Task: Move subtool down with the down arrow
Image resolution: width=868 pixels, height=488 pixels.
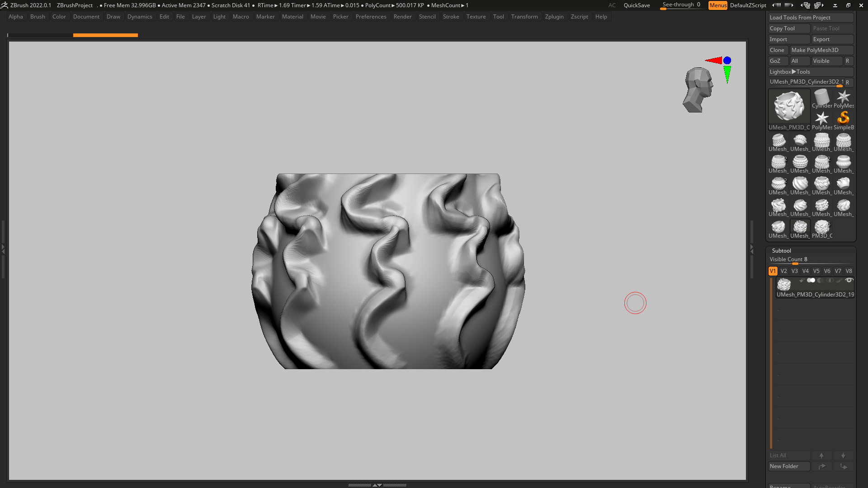Action: coord(843,455)
